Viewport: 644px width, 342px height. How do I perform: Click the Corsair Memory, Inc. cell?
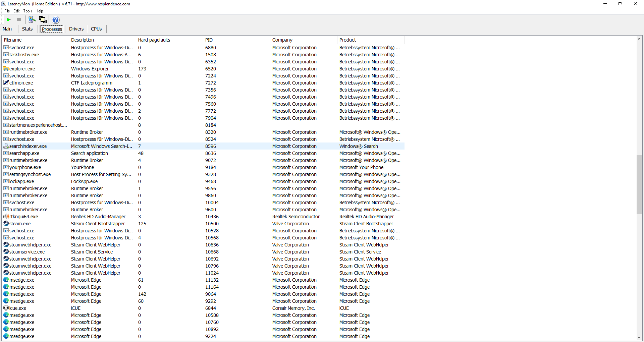click(x=293, y=308)
